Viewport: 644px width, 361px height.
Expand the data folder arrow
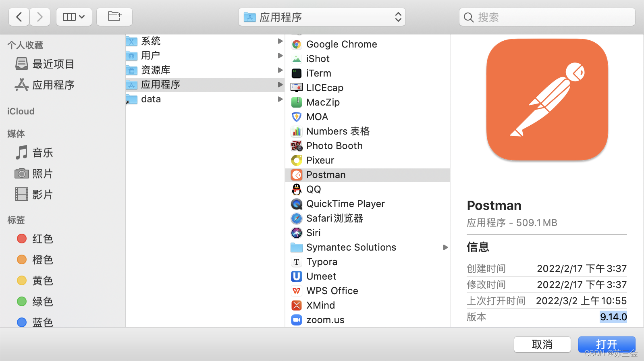(280, 99)
